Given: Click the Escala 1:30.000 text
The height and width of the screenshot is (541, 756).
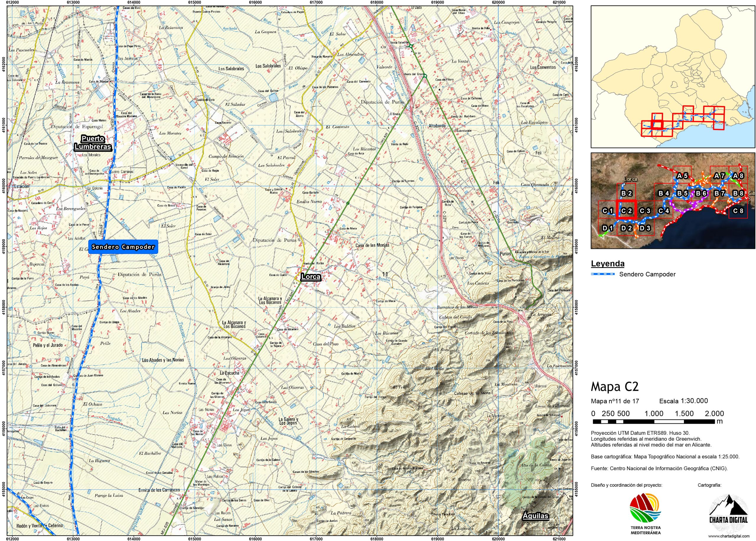Looking at the screenshot, I should pyautogui.click(x=683, y=401).
